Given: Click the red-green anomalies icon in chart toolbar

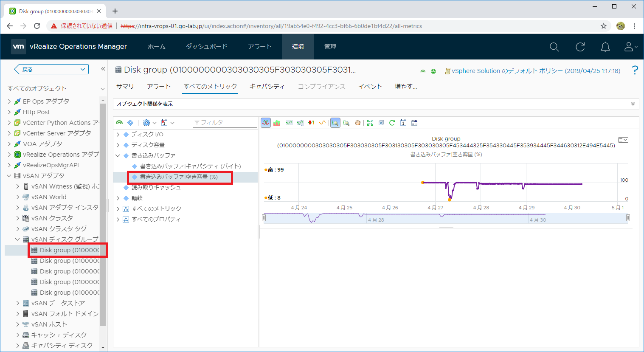Looking at the screenshot, I should tap(312, 123).
